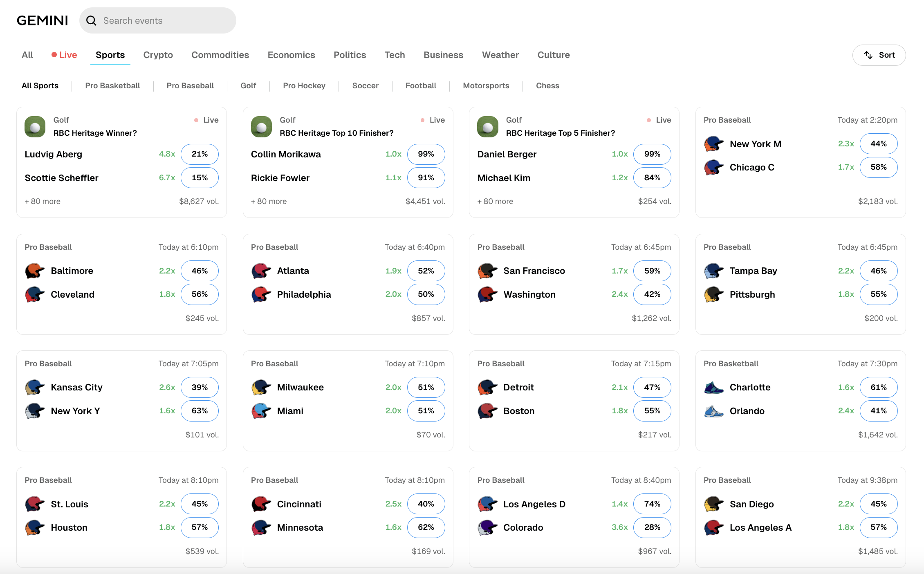Click the Cleveland helmet icon

click(35, 294)
